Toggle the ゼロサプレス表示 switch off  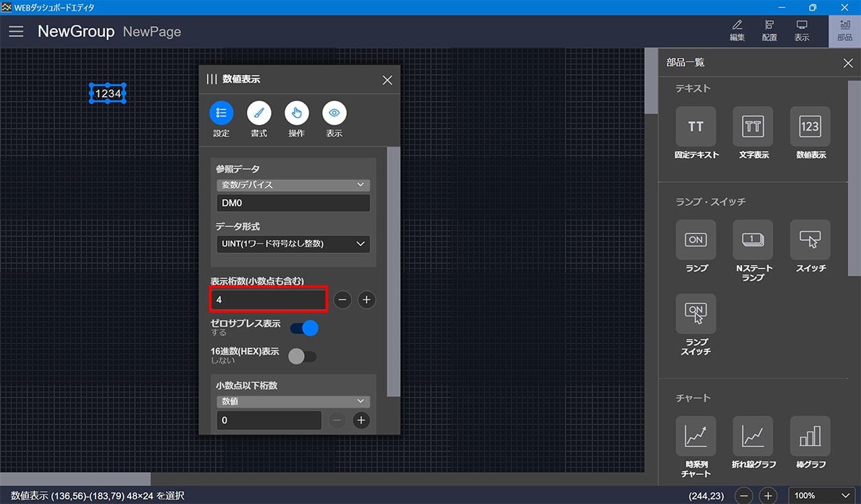303,328
